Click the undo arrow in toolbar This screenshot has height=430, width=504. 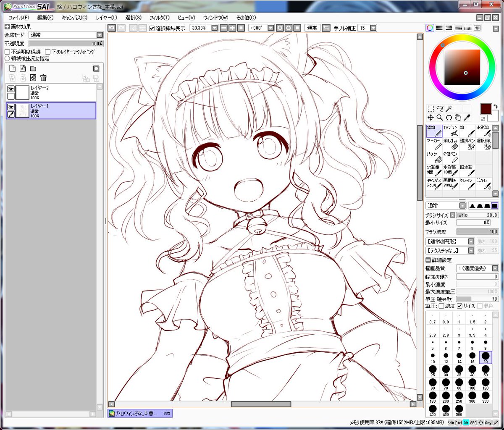112,28
